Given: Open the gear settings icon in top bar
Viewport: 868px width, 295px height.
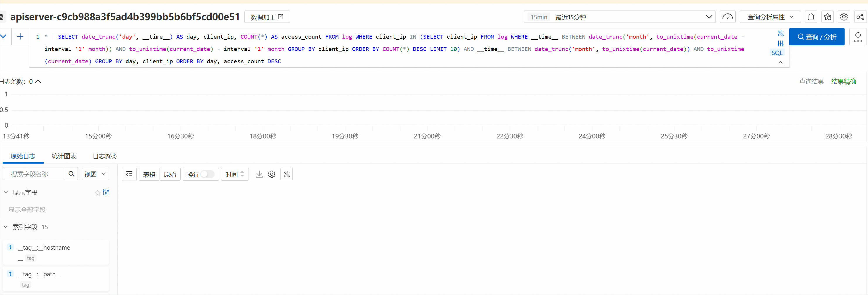Looking at the screenshot, I should pyautogui.click(x=844, y=17).
